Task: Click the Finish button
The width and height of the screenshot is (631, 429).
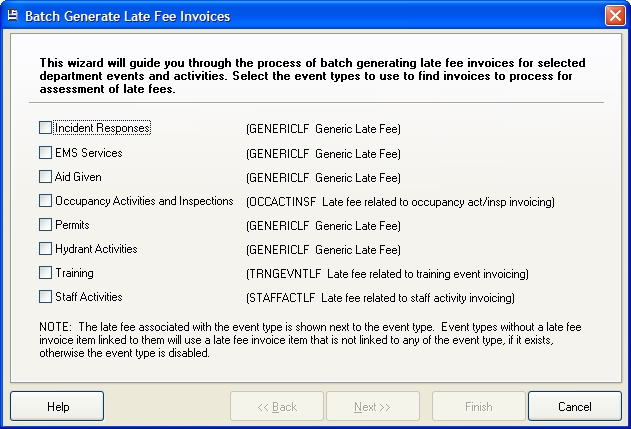Action: (x=479, y=406)
